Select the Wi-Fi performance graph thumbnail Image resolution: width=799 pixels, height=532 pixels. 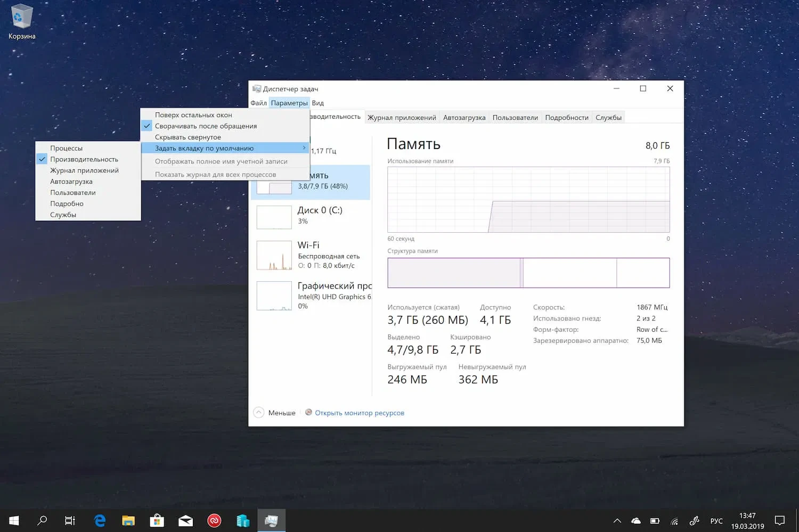[274, 256]
